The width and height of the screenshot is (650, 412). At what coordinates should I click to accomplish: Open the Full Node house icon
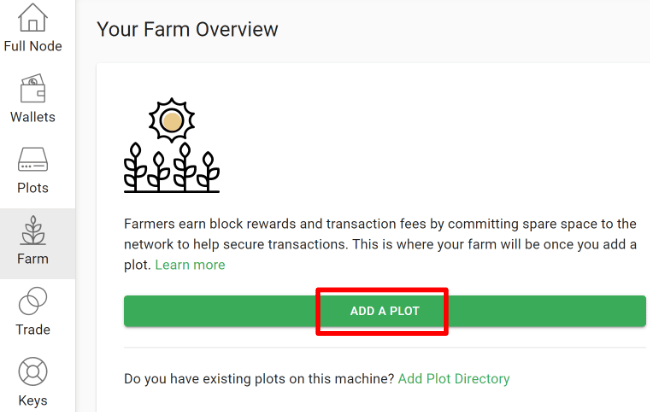point(33,17)
